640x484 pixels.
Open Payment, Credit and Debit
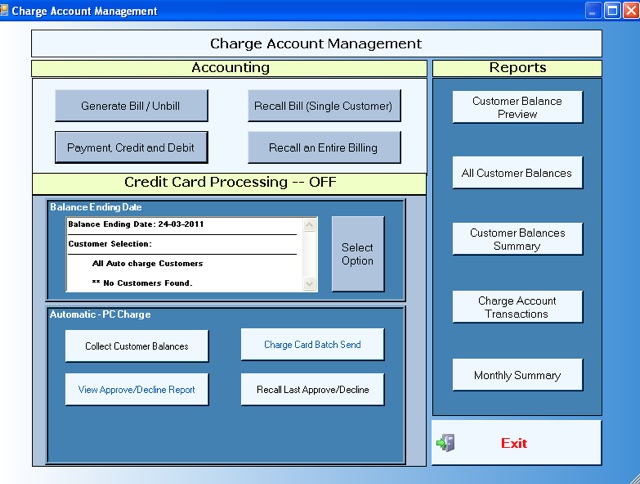click(131, 148)
